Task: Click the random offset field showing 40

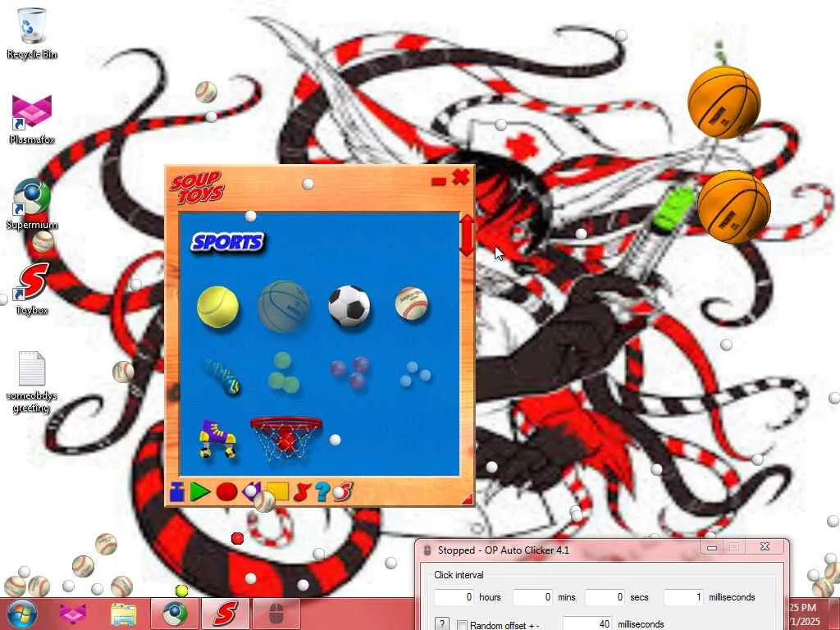Action: tap(587, 623)
